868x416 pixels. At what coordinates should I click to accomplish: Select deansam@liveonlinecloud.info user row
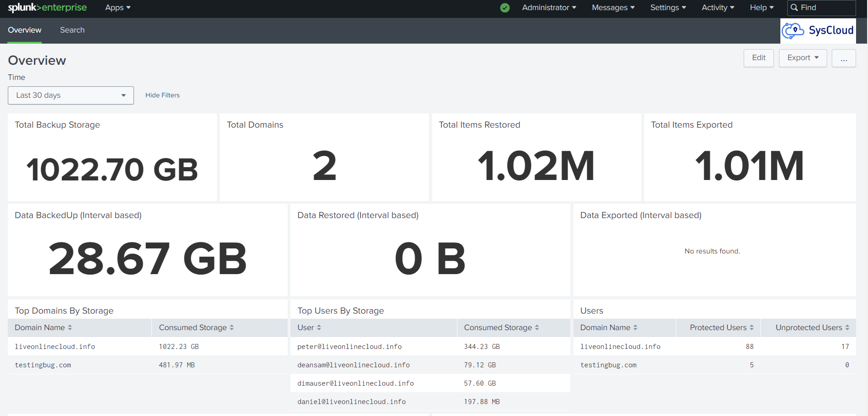pos(430,365)
